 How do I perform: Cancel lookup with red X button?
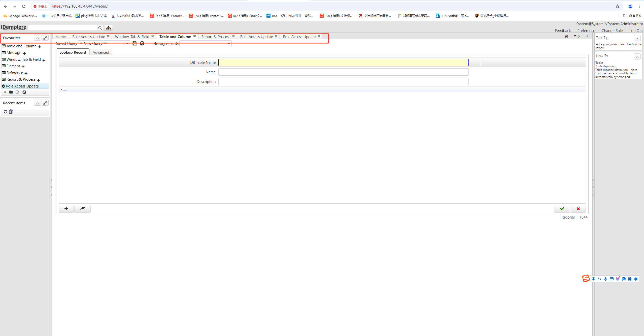coord(578,209)
